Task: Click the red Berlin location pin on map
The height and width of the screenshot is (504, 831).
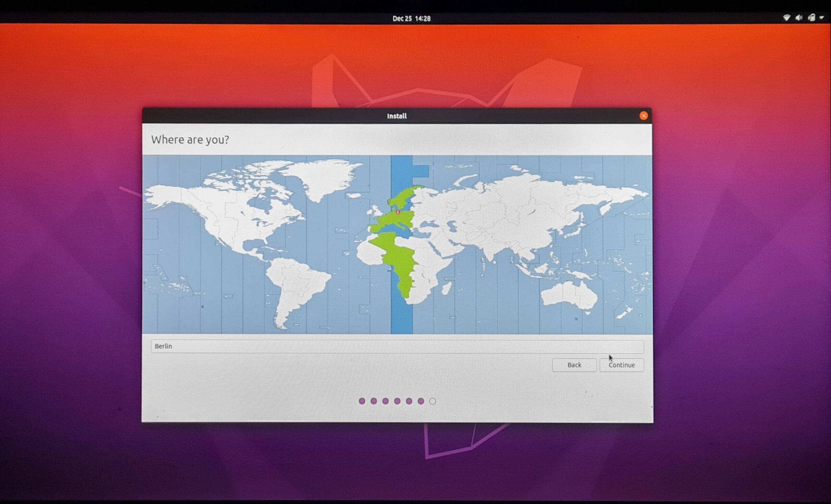Action: tap(398, 212)
